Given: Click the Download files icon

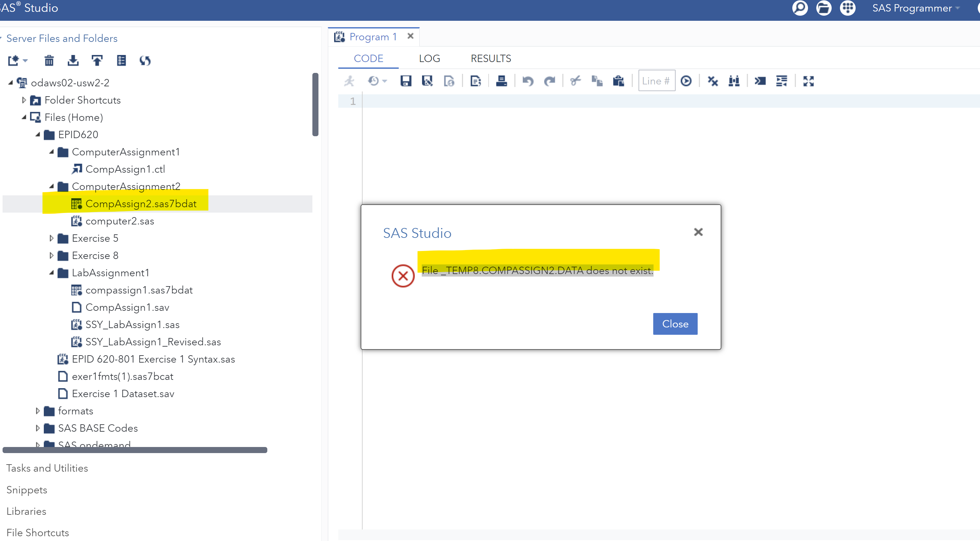Looking at the screenshot, I should coord(73,60).
